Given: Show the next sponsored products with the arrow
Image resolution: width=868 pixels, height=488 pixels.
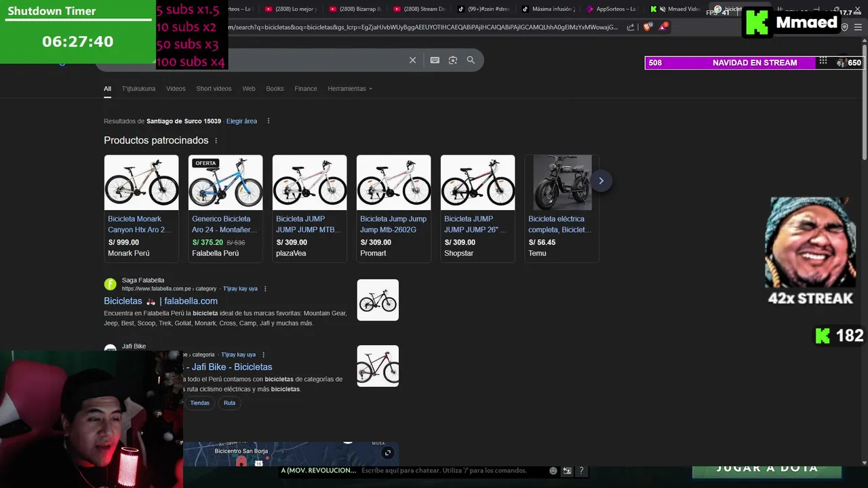Looking at the screenshot, I should [601, 181].
